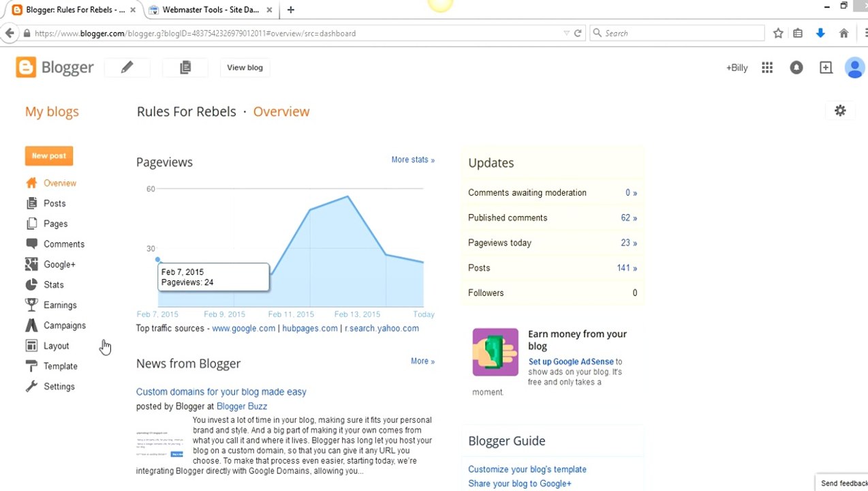
Task: Click the Posts sidebar icon
Action: click(31, 203)
